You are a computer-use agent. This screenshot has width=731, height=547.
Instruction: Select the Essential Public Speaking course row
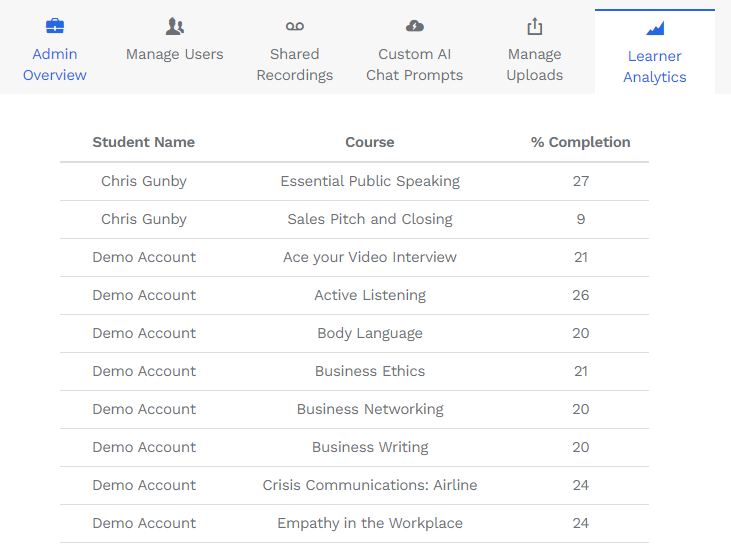[x=354, y=181]
